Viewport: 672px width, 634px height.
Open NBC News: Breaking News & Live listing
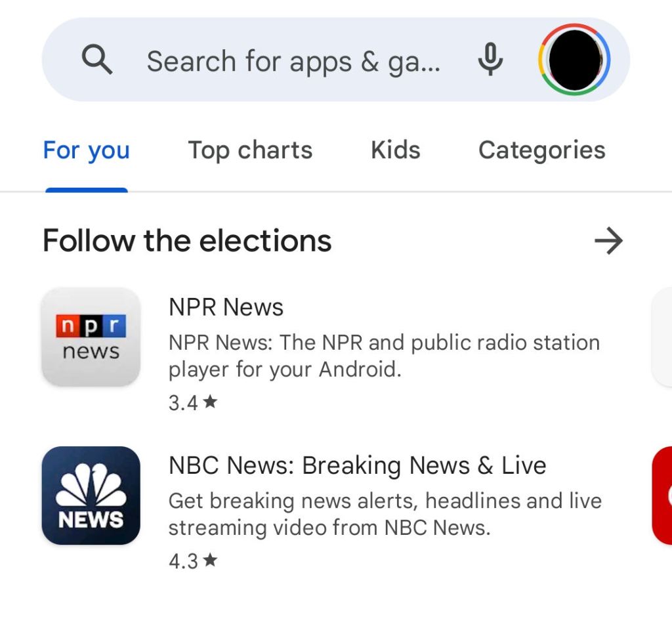(358, 465)
